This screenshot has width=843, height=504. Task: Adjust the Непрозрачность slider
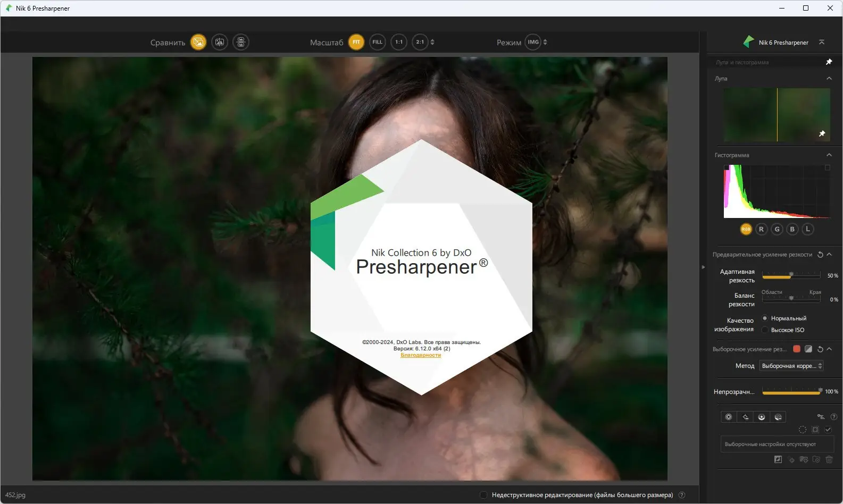pos(791,392)
